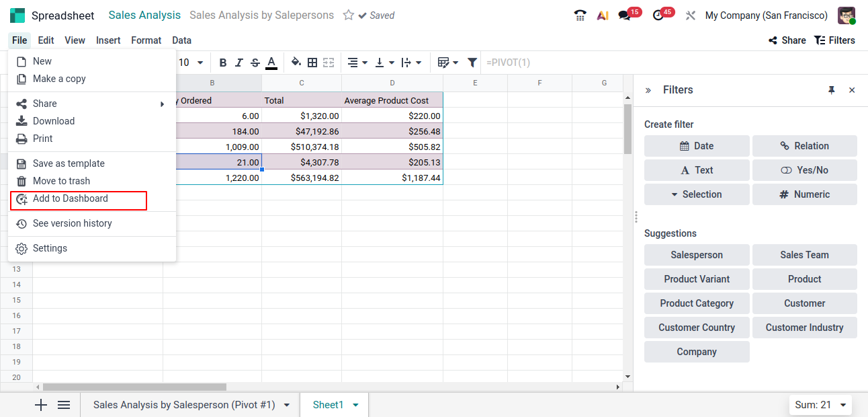Open the activities clock icon
The height and width of the screenshot is (417, 868).
[658, 15]
